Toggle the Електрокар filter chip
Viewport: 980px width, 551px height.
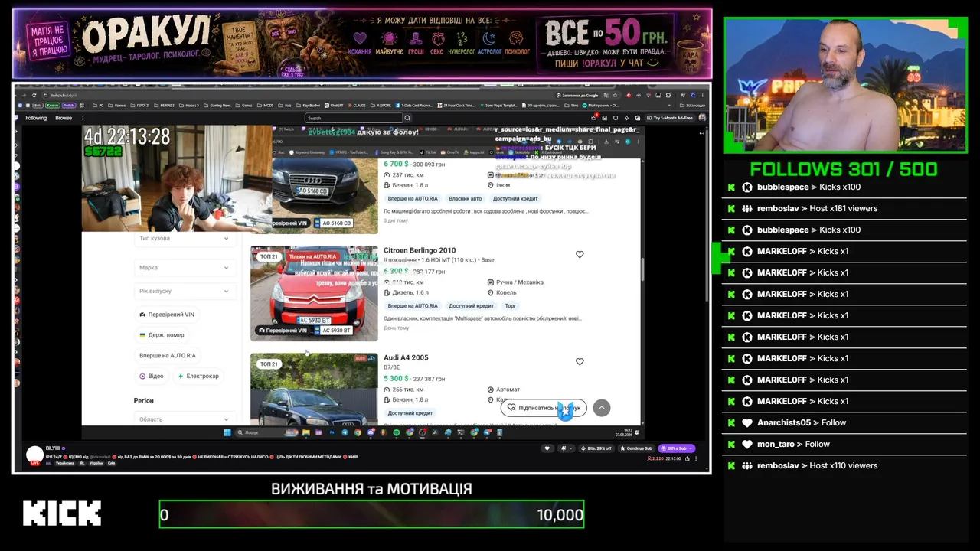tap(198, 376)
